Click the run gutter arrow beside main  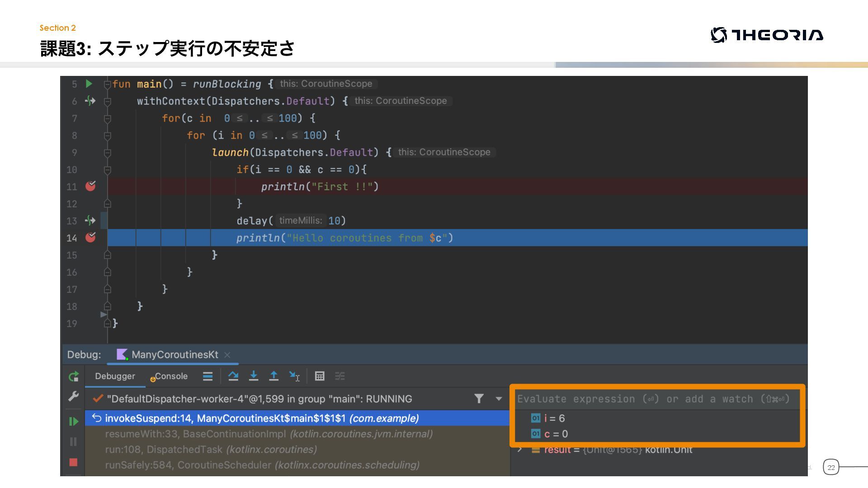pyautogui.click(x=89, y=84)
